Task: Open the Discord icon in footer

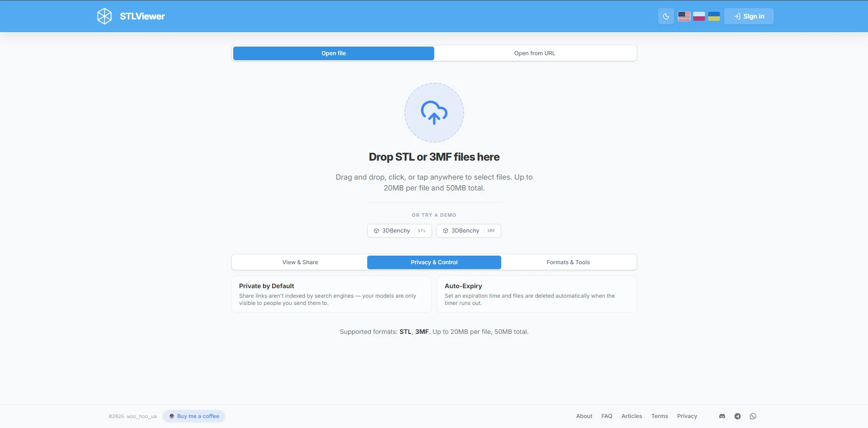Action: (722, 416)
